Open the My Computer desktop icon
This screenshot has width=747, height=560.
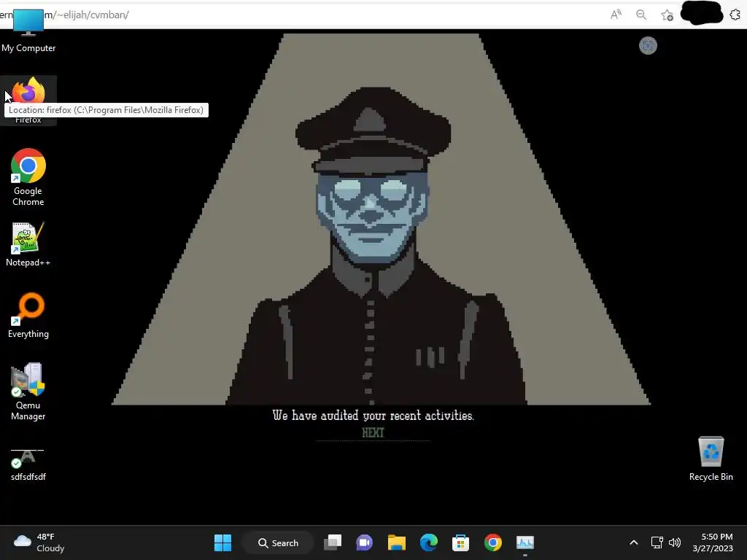tap(28, 31)
